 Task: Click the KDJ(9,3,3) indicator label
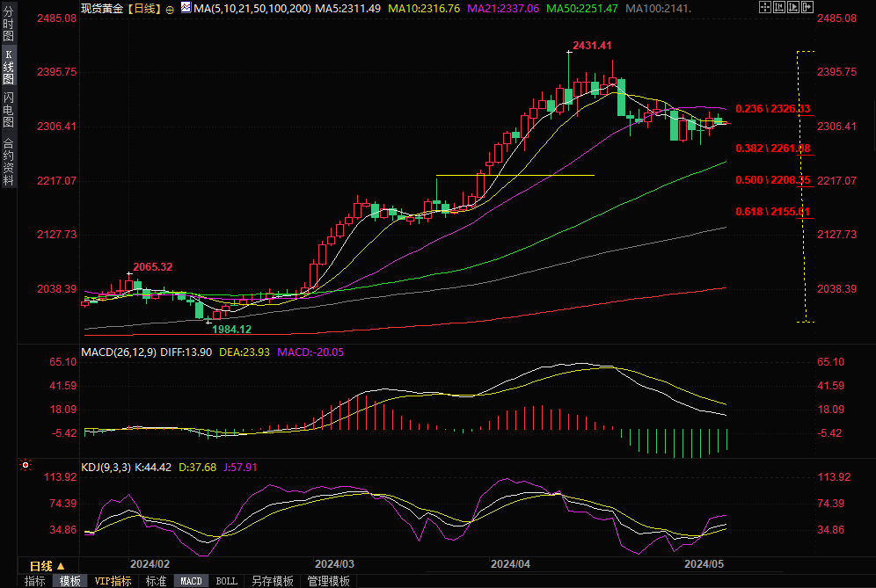point(106,468)
